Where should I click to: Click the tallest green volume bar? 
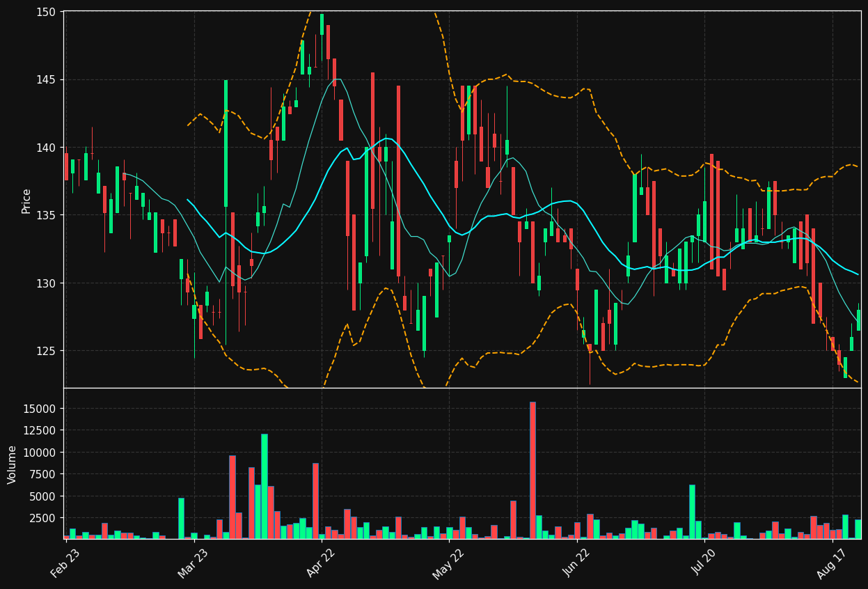[265, 486]
